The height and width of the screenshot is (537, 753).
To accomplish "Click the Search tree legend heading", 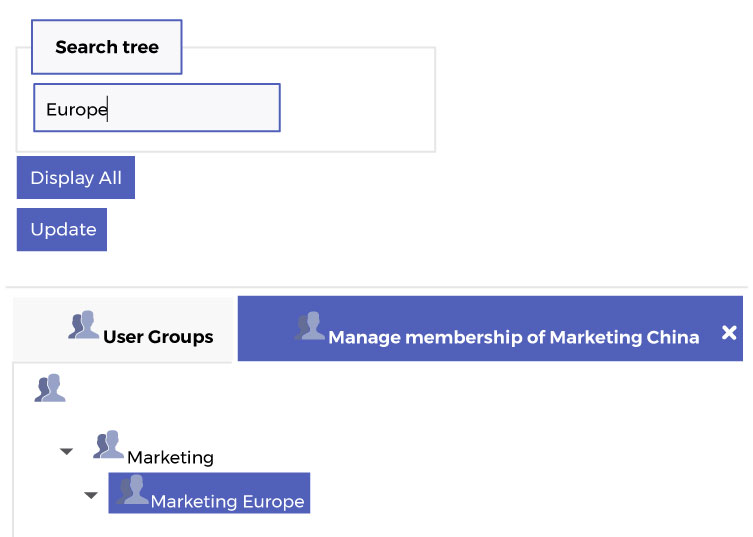I will (x=107, y=47).
